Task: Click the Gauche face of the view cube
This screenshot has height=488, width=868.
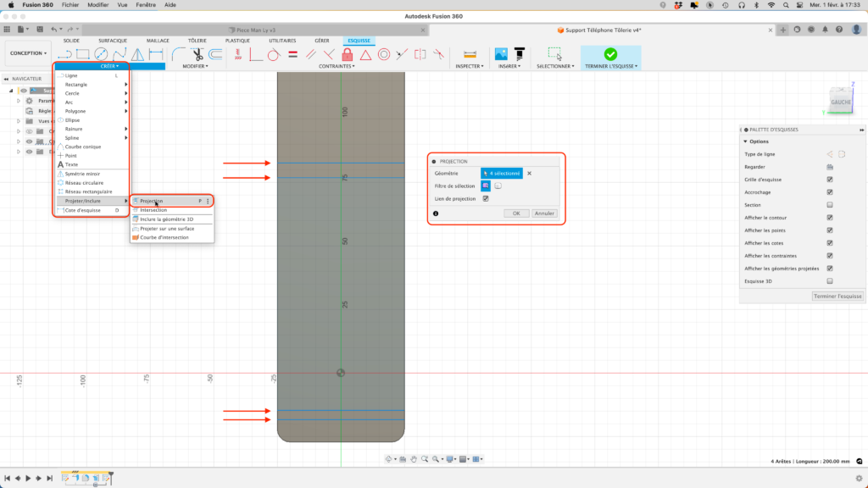Action: (x=840, y=102)
